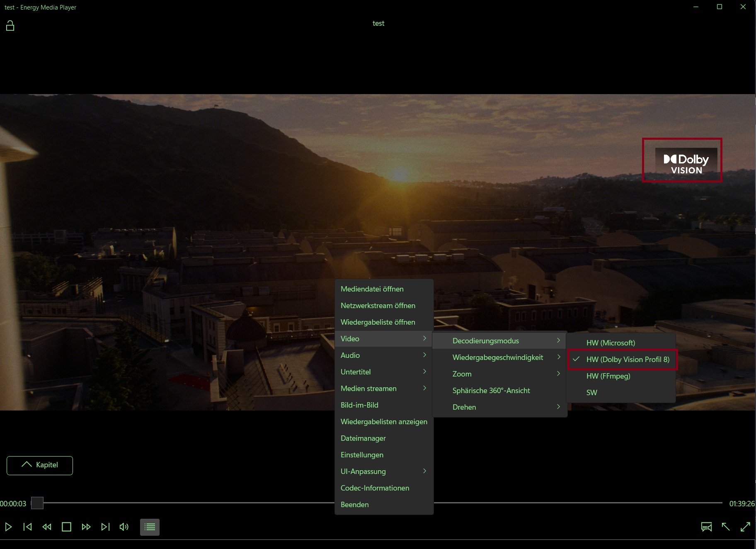Click the volume speaker icon
Image resolution: width=756 pixels, height=549 pixels.
click(124, 527)
